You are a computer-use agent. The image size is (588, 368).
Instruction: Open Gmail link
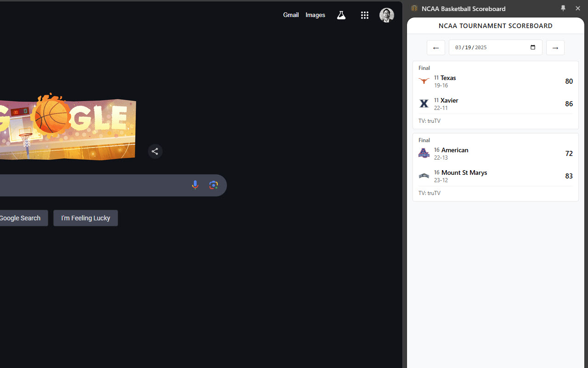(x=291, y=15)
